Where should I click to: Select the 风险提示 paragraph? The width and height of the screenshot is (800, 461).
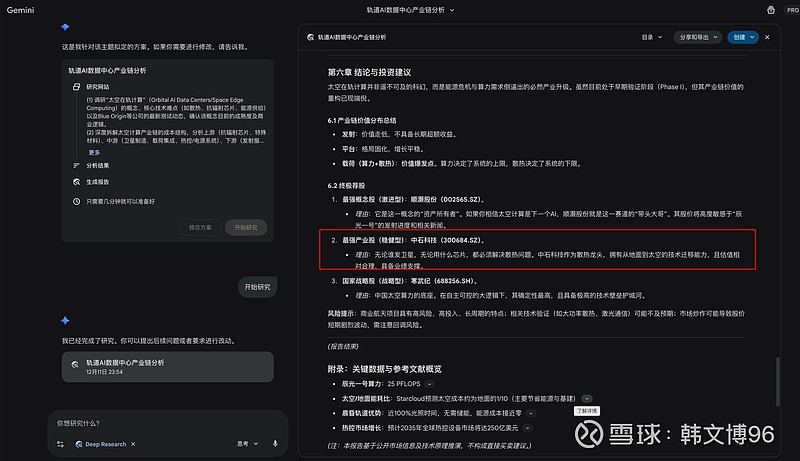(536, 319)
